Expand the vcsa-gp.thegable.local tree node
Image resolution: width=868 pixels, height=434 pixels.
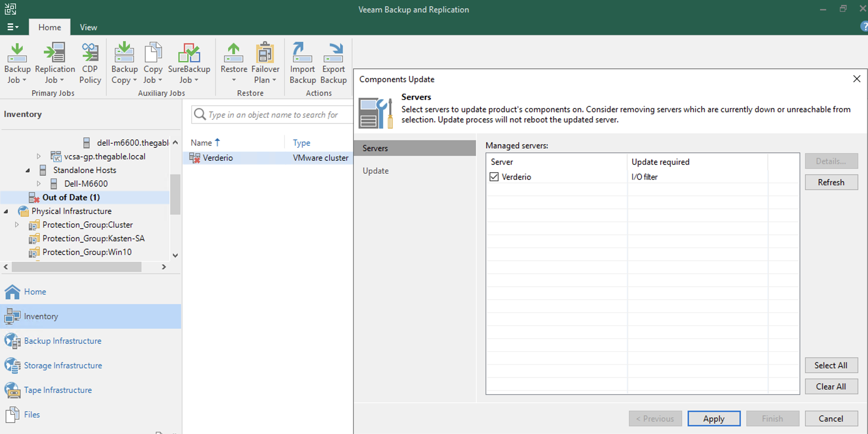point(39,156)
